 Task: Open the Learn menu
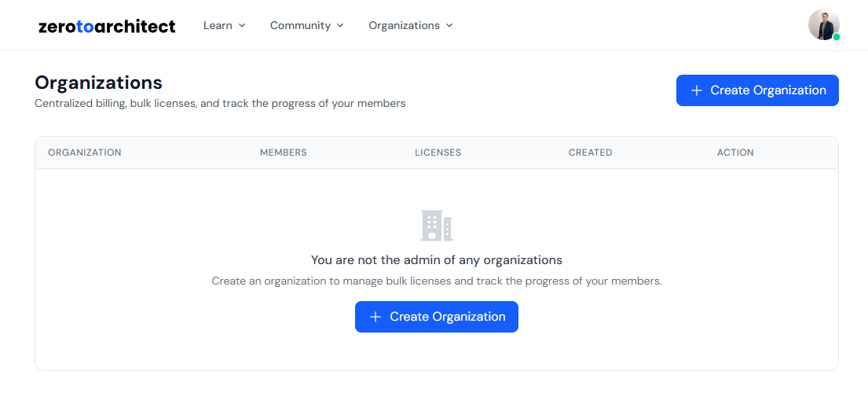(x=218, y=25)
